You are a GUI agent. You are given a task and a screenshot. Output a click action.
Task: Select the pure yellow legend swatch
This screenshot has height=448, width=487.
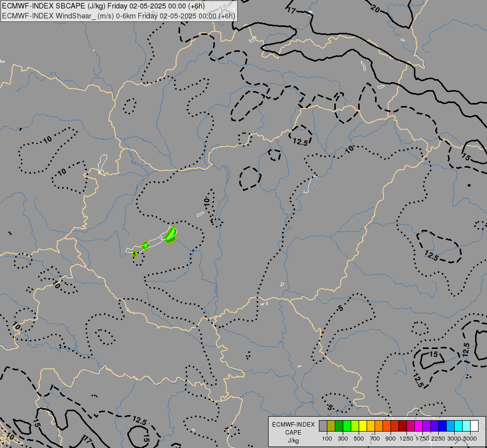(363, 426)
